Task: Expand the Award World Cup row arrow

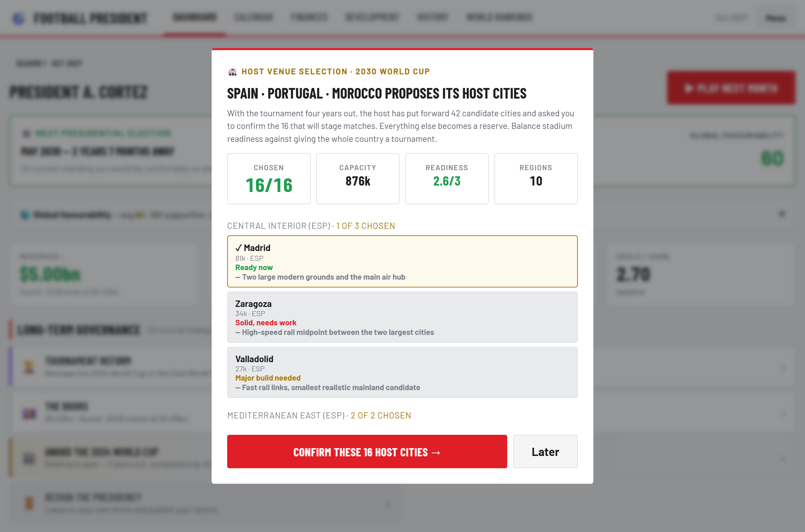Action: [x=783, y=459]
